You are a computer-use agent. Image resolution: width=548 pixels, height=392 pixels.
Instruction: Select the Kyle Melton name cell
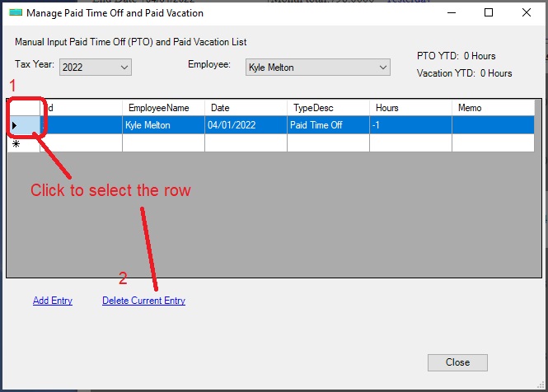[163, 125]
